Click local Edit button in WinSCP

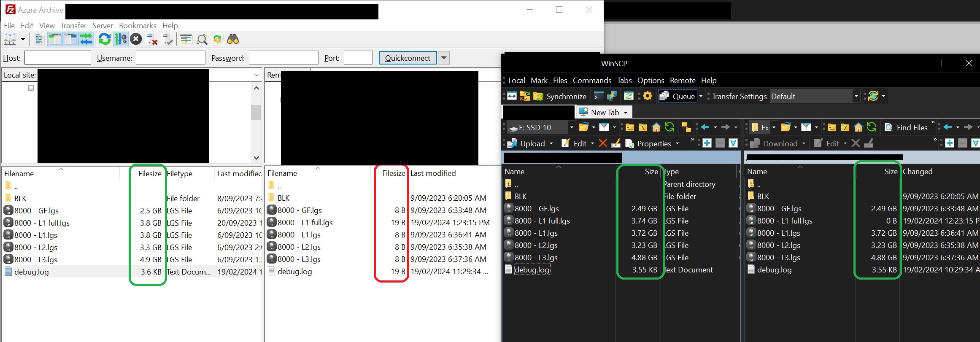pos(574,143)
